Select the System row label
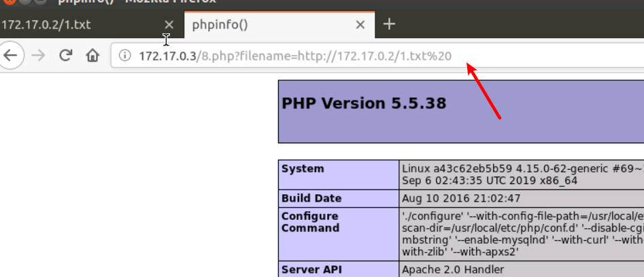This screenshot has height=277, width=644. [303, 168]
